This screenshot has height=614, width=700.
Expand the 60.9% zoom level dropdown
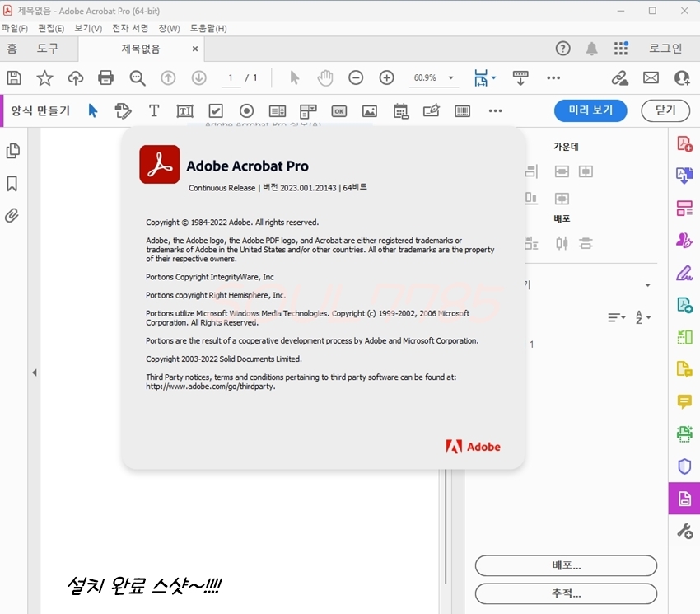pos(451,78)
